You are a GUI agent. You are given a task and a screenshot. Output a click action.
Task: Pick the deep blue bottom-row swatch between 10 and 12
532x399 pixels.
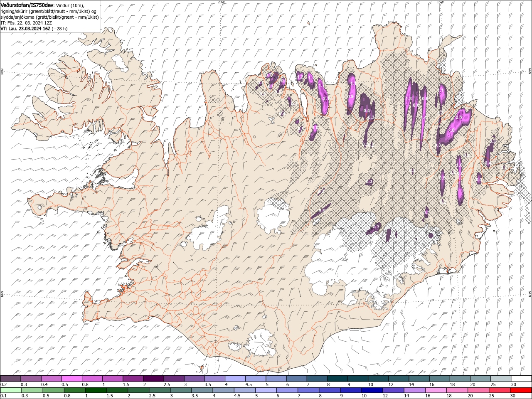[372, 390]
